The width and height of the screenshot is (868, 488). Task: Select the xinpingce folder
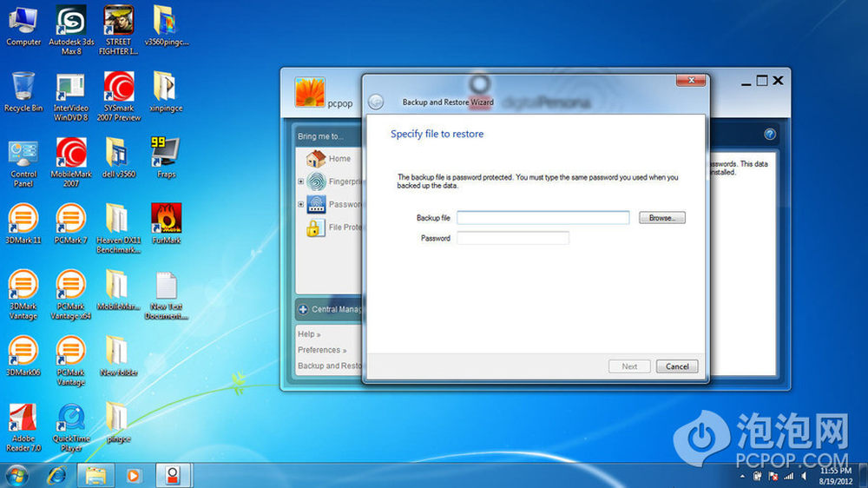166,92
